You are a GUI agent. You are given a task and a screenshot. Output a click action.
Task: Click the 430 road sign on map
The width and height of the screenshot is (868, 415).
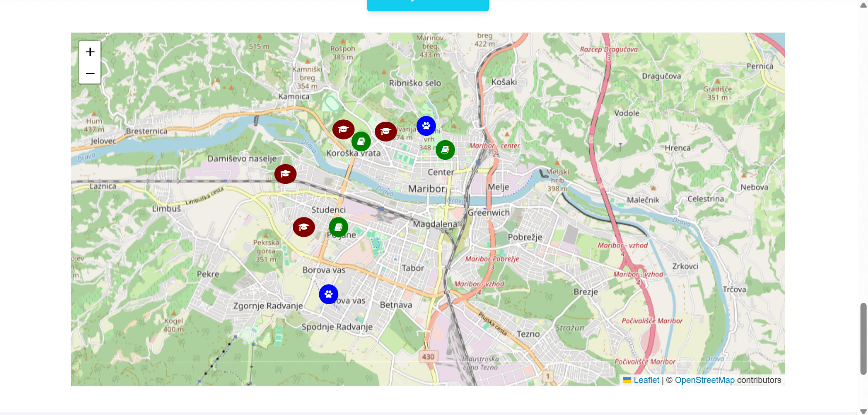[428, 357]
